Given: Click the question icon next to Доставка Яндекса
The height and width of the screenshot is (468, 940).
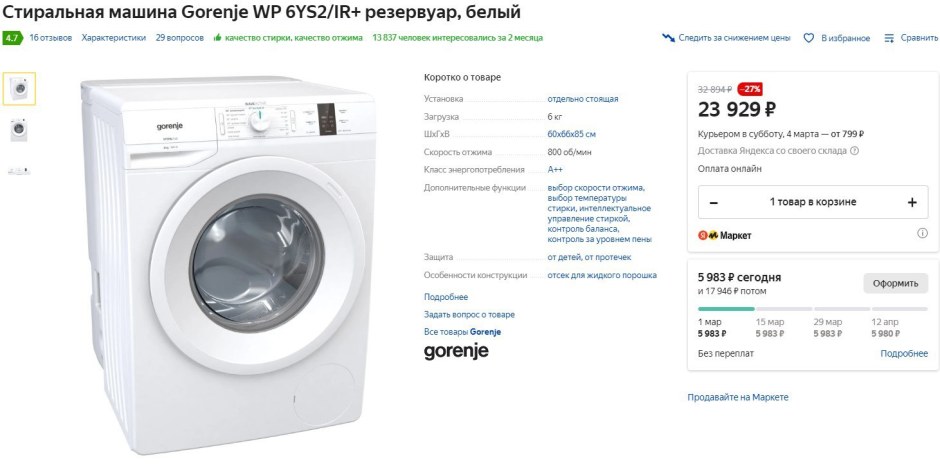Looking at the screenshot, I should [x=854, y=151].
